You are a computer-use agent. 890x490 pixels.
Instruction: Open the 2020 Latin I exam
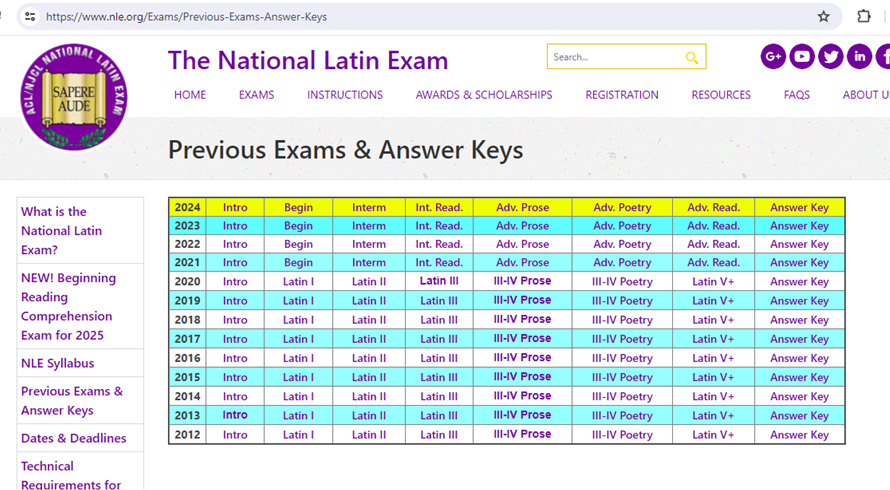[298, 282]
